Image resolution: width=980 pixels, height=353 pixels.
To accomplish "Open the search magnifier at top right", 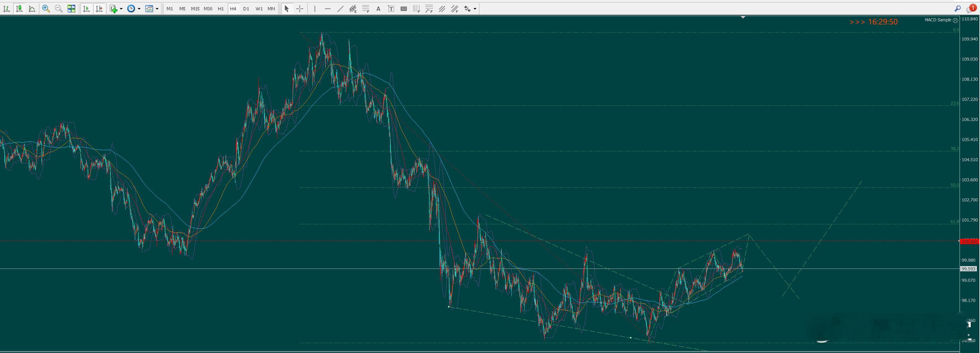I will point(957,8).
